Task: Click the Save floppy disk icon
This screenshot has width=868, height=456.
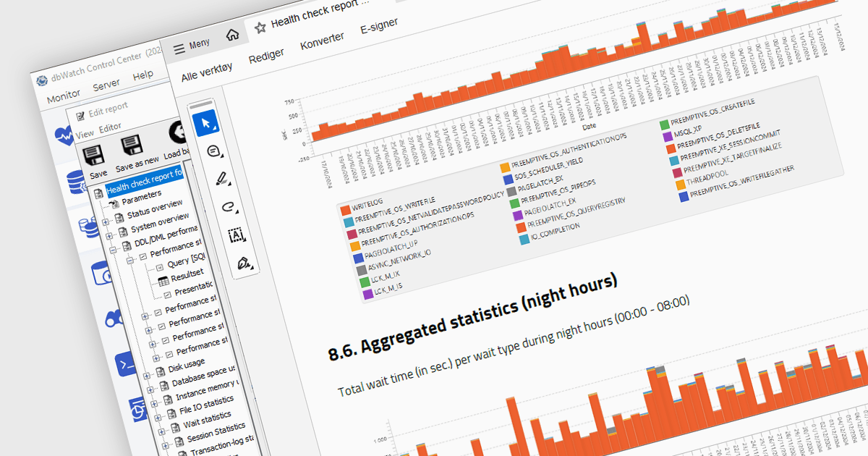Action: click(93, 155)
